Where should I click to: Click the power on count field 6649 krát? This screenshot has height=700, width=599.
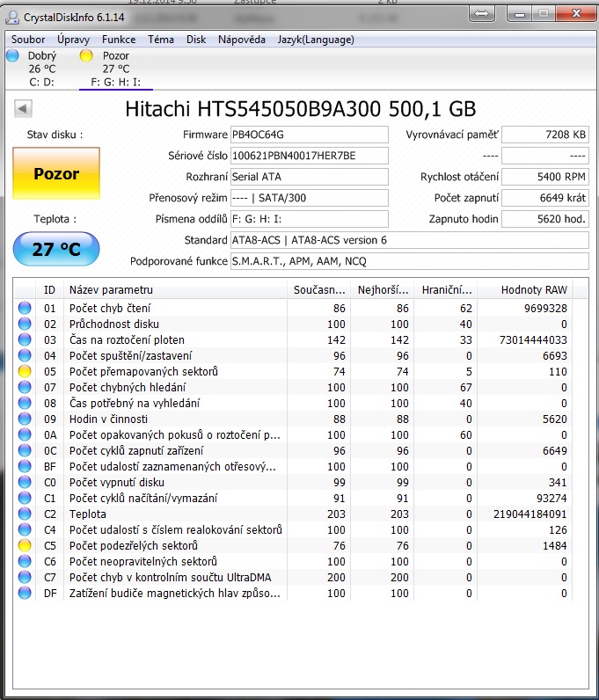(x=545, y=198)
